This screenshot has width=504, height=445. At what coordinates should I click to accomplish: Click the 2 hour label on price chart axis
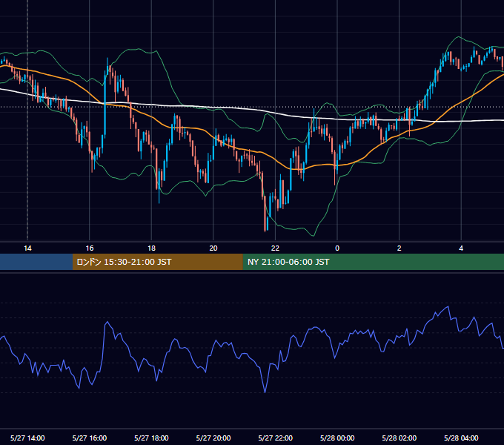[399, 248]
